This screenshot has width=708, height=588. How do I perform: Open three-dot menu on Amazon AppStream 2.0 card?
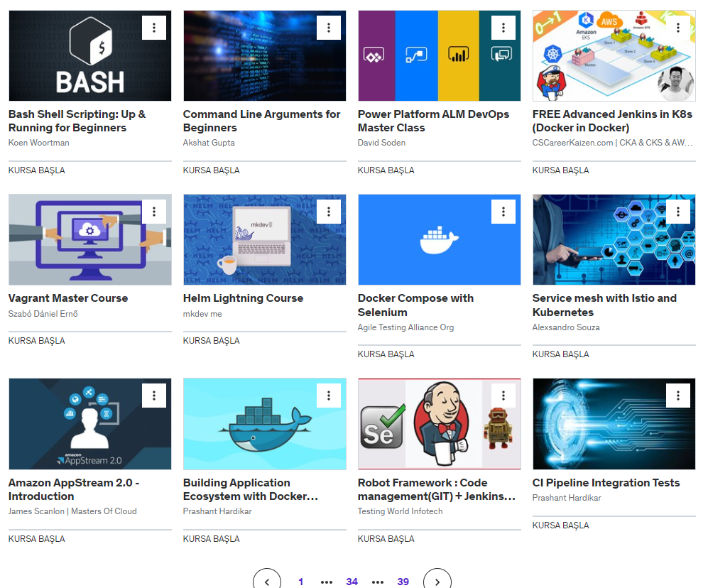(154, 396)
